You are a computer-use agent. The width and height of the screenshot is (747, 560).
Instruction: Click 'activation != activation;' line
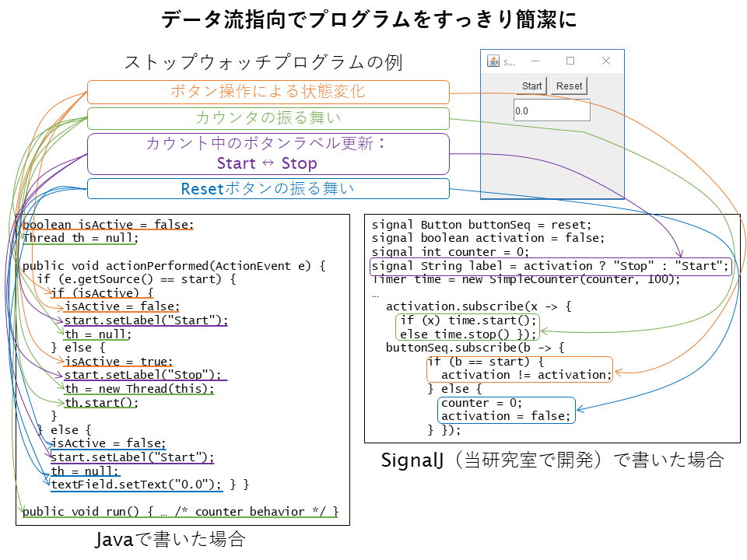[x=526, y=375]
